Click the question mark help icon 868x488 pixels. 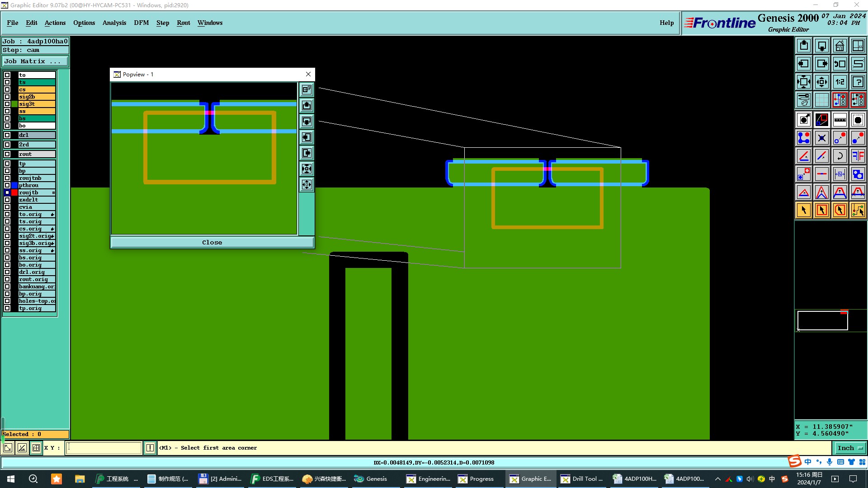pyautogui.click(x=858, y=82)
